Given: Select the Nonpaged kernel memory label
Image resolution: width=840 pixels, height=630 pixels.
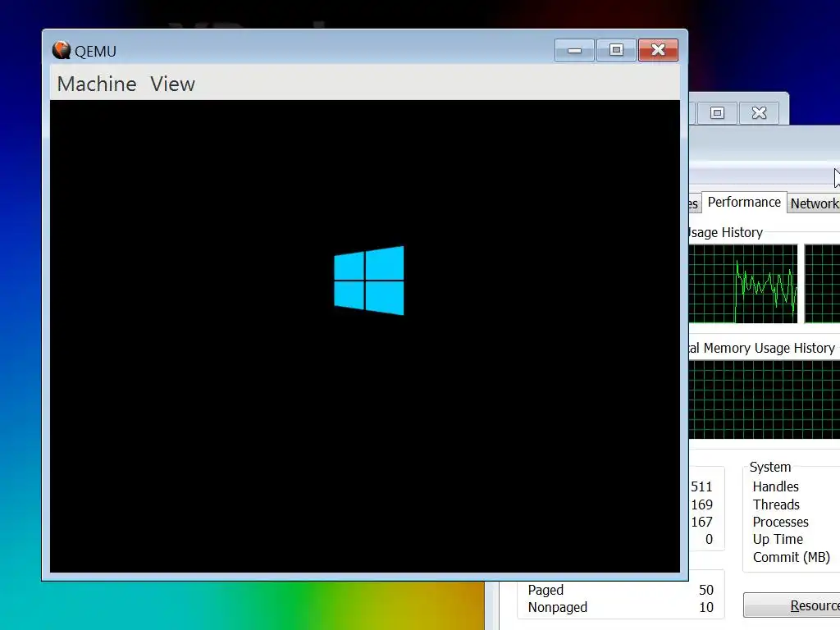Looking at the screenshot, I should (557, 607).
